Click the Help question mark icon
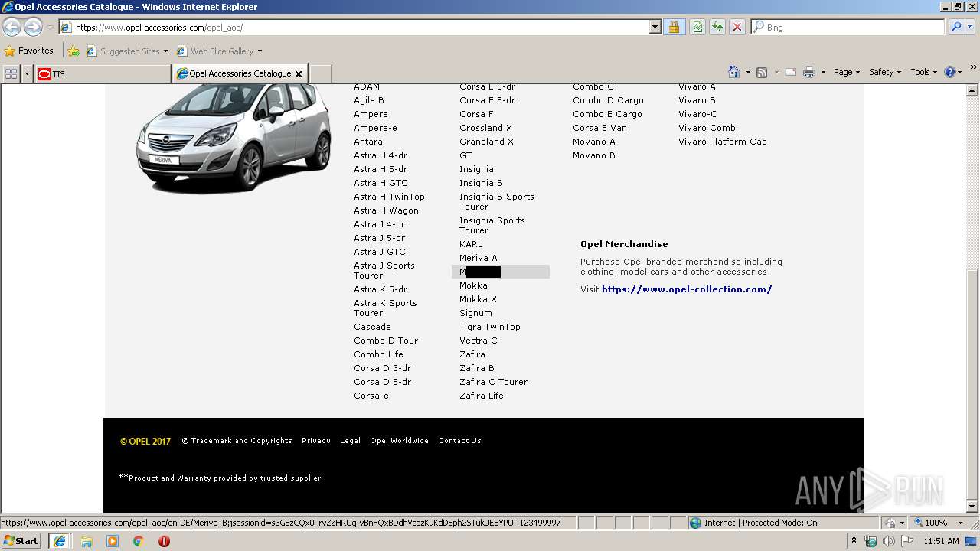Image resolution: width=980 pixels, height=551 pixels. click(x=950, y=72)
